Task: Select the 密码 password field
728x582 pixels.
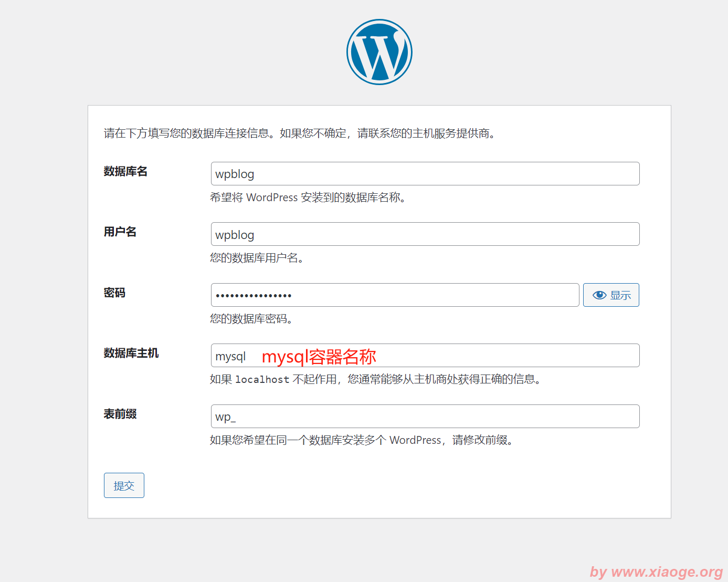Action: (x=395, y=295)
